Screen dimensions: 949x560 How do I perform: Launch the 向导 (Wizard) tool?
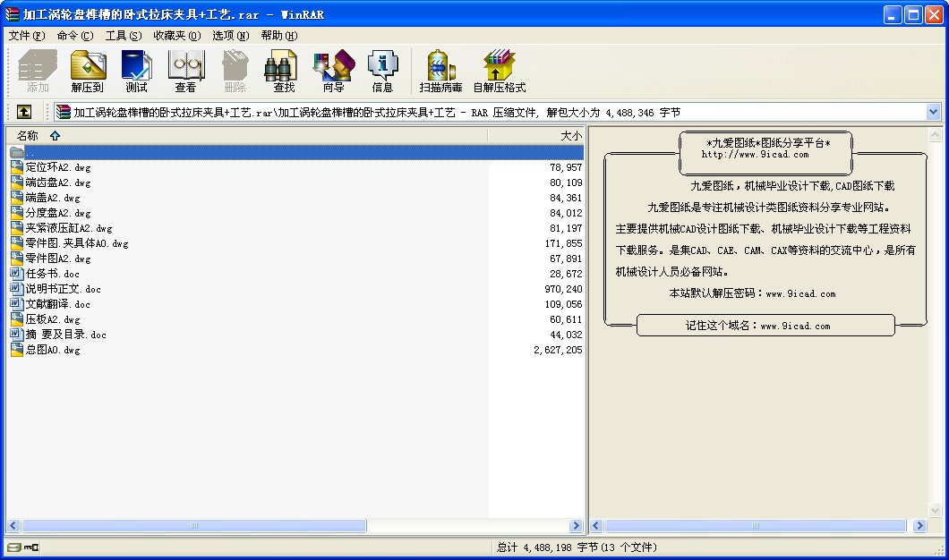(332, 70)
